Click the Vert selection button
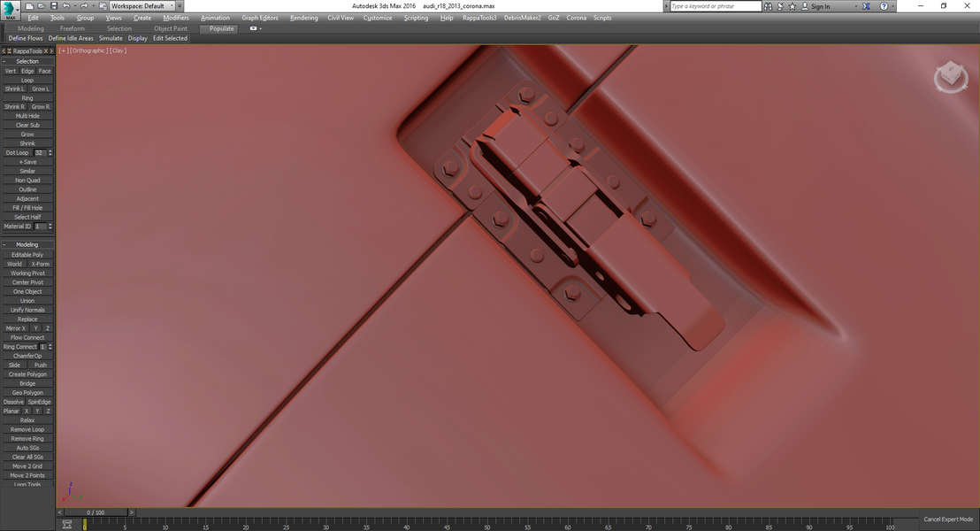 [11, 71]
